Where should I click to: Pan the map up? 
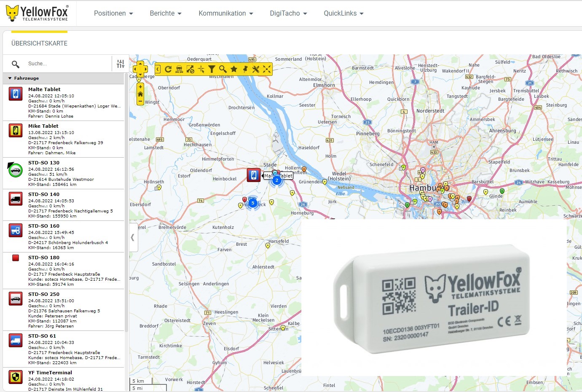coord(140,64)
